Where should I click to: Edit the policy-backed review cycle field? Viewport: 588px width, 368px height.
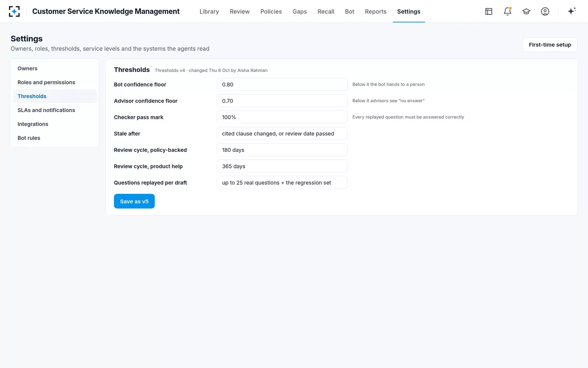coord(282,150)
